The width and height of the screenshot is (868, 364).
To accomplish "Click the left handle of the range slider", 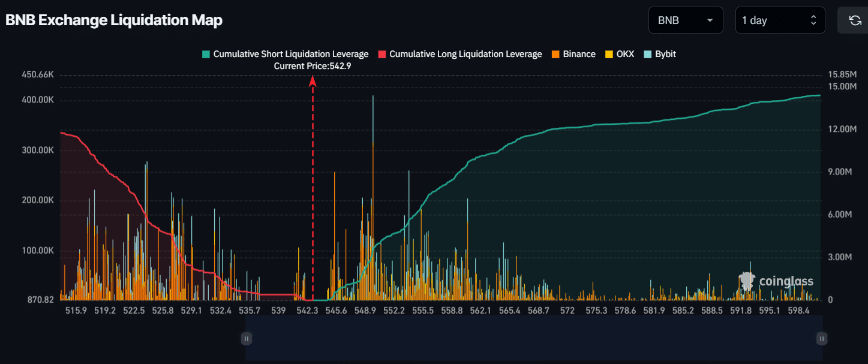I will [245, 339].
